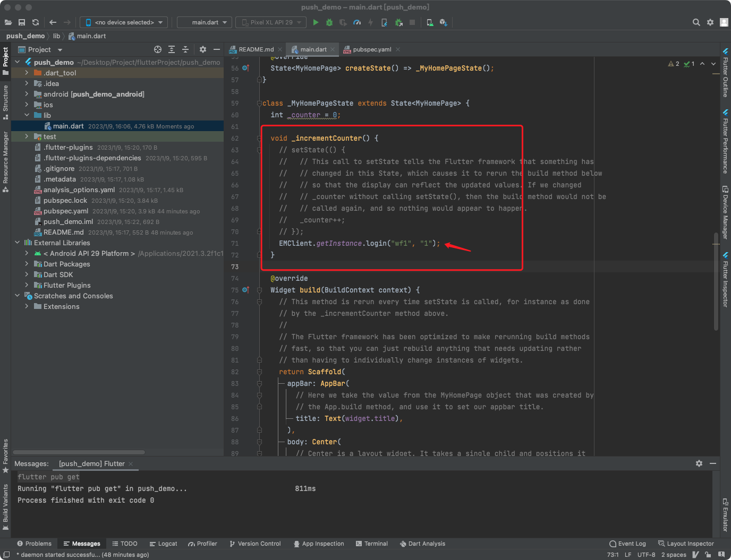
Task: Click push_demo in the breadcrumb
Action: tap(25, 36)
